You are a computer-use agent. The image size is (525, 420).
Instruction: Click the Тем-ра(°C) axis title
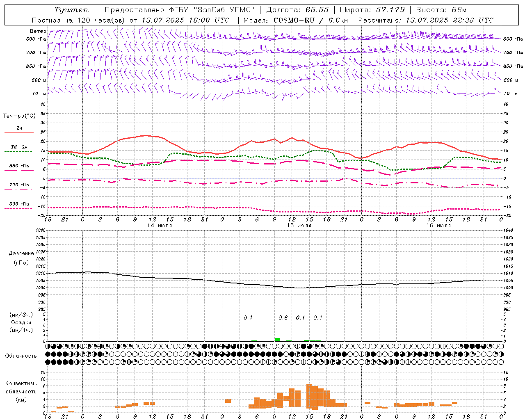pos(19,116)
